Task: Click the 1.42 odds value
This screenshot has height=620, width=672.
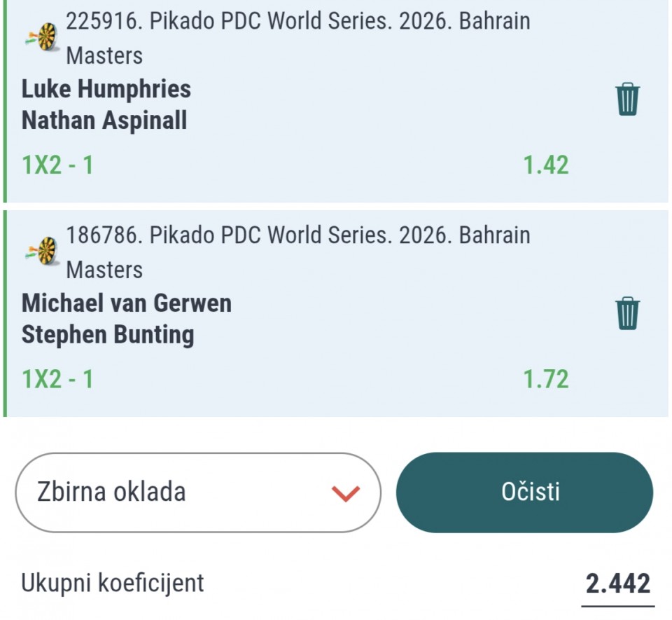Action: click(x=546, y=165)
